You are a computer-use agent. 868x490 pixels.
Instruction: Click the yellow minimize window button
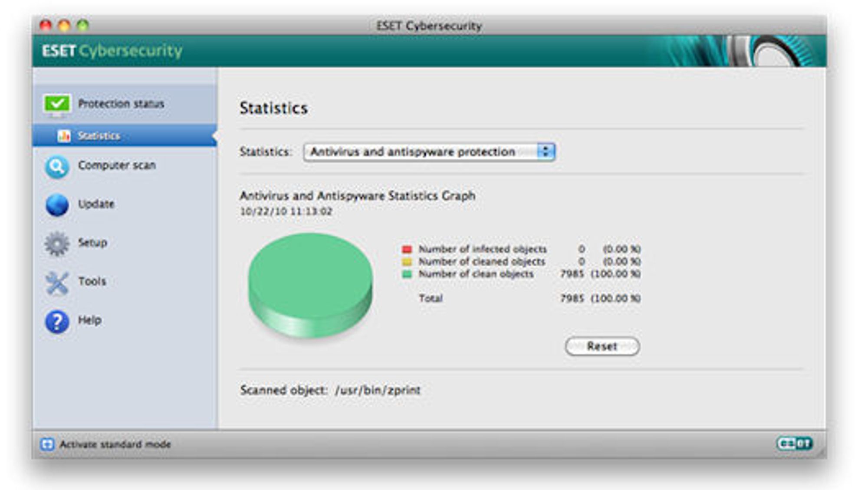click(x=64, y=26)
